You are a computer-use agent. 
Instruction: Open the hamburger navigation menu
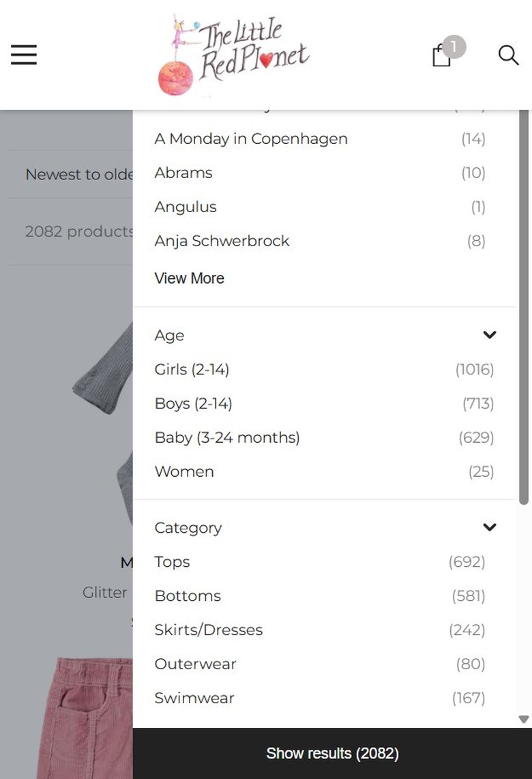pyautogui.click(x=24, y=55)
